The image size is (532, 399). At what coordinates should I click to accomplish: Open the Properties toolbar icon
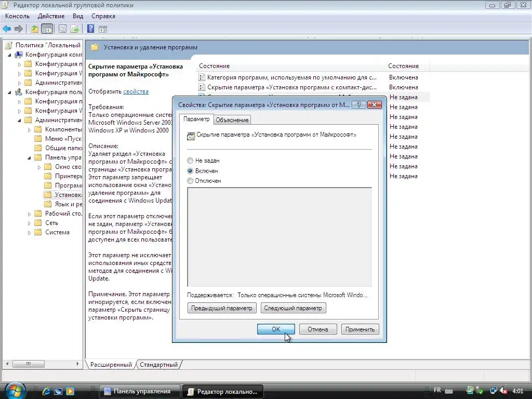(62, 29)
